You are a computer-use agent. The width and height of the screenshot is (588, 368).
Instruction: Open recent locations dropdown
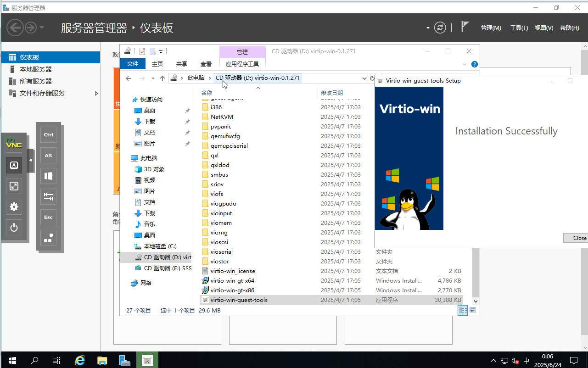point(153,78)
